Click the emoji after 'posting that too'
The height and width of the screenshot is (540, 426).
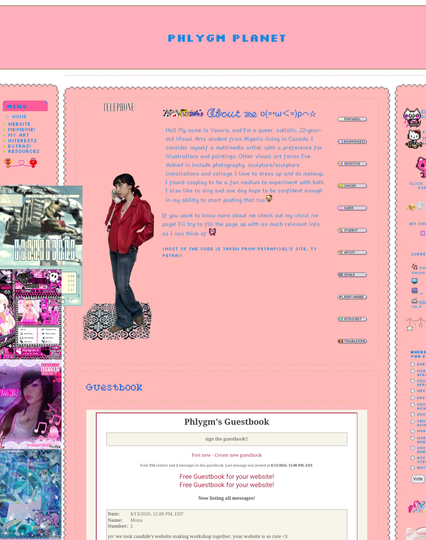point(269,198)
